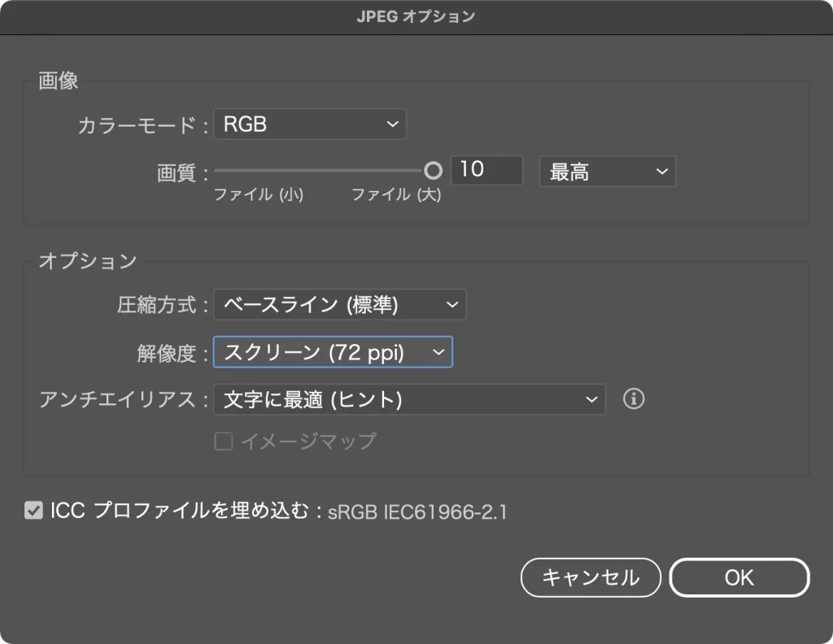Click the ファイル (大) slider label
Image resolution: width=833 pixels, height=644 pixels.
[x=396, y=194]
